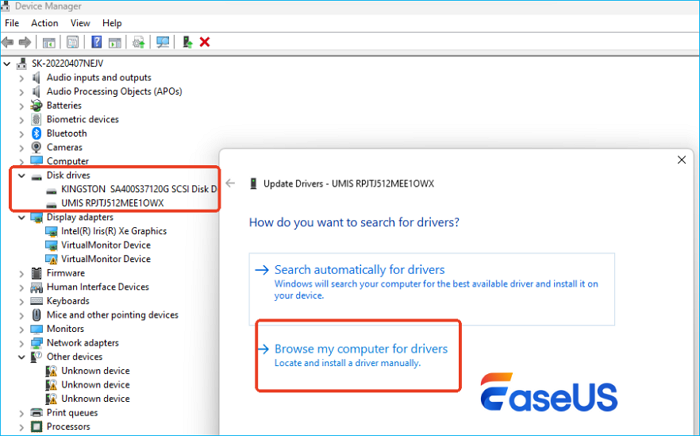Click the green enable device toolbar icon
Screen dimensions: 700x436
[x=186, y=42]
